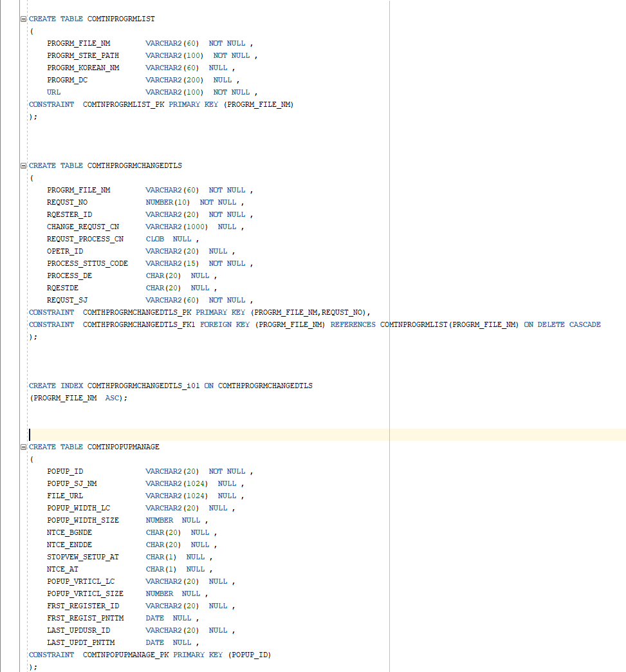Screen dimensions: 626x672
Task: Click COMTHPROGRMCHANGEDTLS in the CREATE TABLE line
Action: (134, 165)
